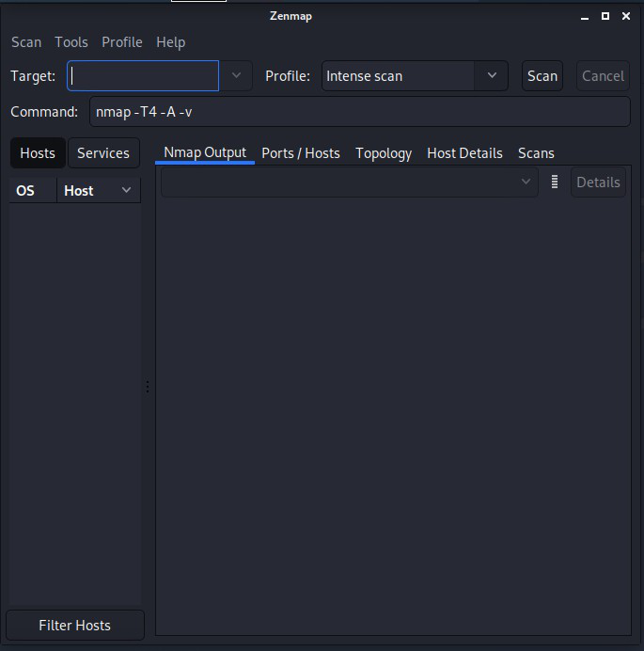
Task: Start the scan with the Scan button
Action: pyautogui.click(x=542, y=76)
